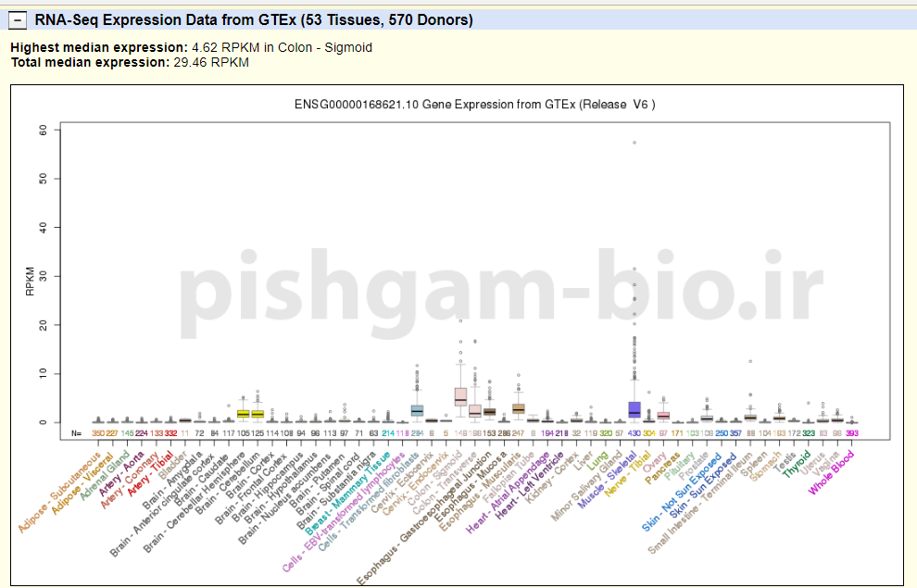Collapse the RNA-Seq Expression Data section
The width and height of the screenshot is (917, 588).
18,19
